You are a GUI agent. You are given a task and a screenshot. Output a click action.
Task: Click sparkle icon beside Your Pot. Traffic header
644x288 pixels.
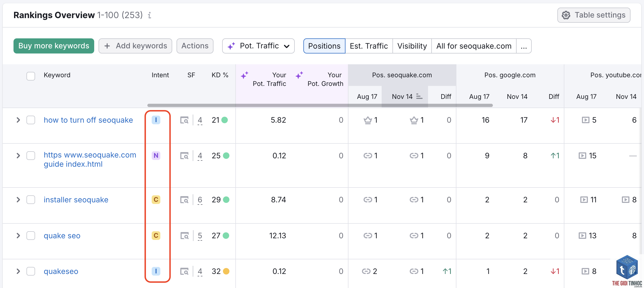[245, 75]
